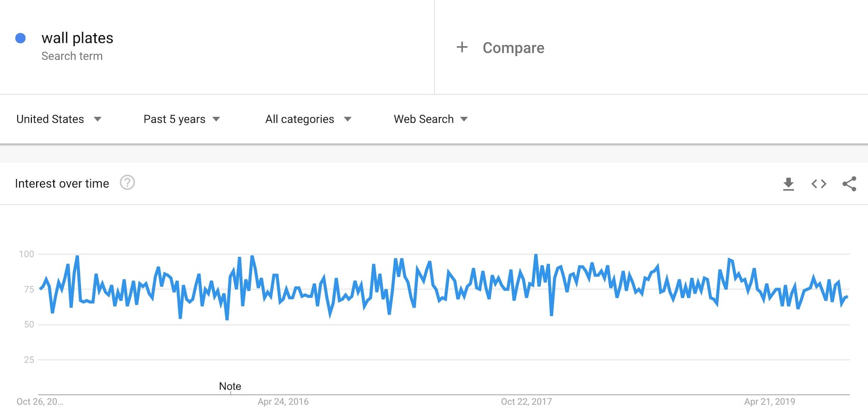This screenshot has height=418, width=868.
Task: Click the Compare button
Action: coord(513,48)
